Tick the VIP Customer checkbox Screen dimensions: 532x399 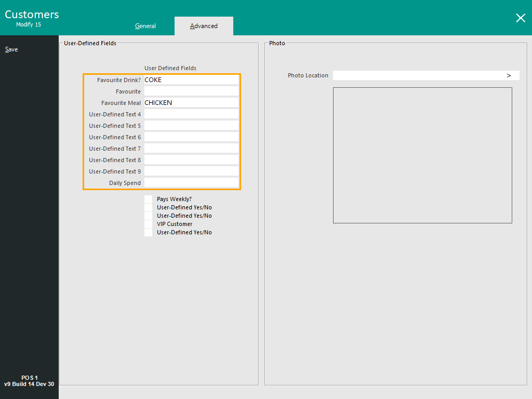149,224
